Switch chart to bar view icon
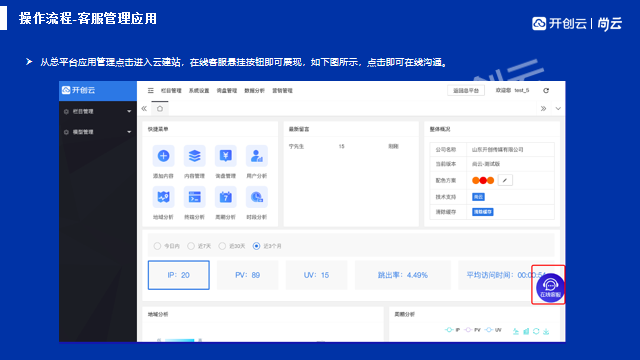 pos(526,331)
